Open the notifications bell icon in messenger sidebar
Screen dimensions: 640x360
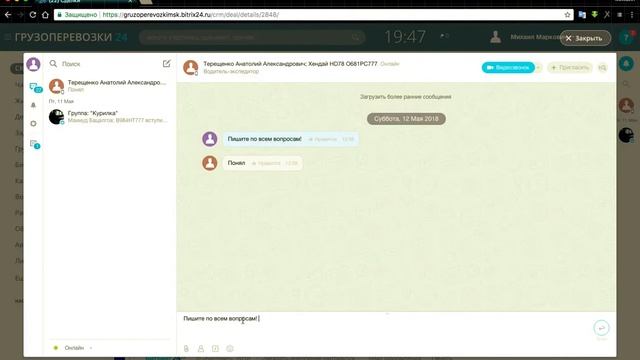[33, 105]
